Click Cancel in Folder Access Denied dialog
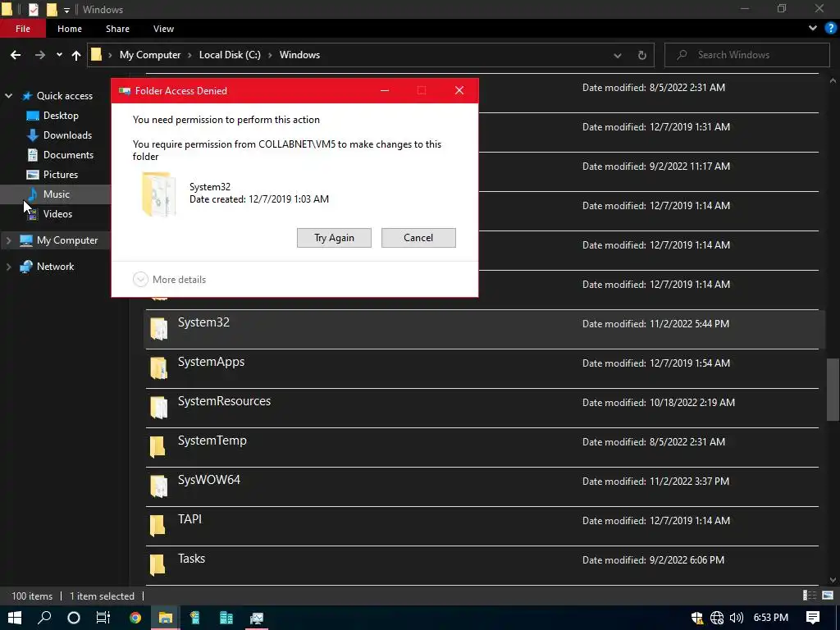The height and width of the screenshot is (630, 840). 418,238
